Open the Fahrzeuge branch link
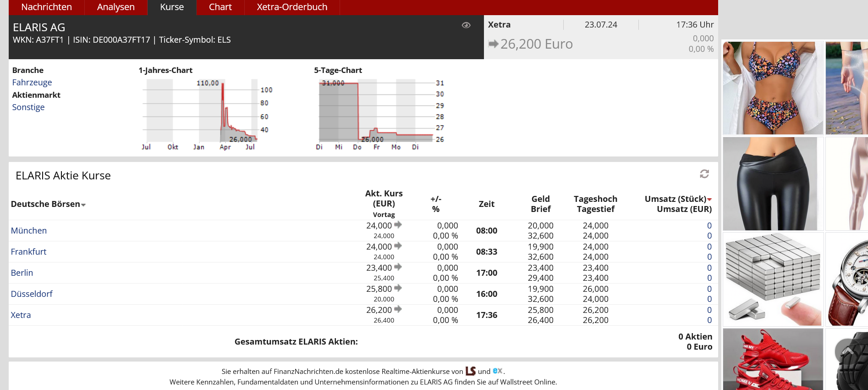 pos(32,83)
